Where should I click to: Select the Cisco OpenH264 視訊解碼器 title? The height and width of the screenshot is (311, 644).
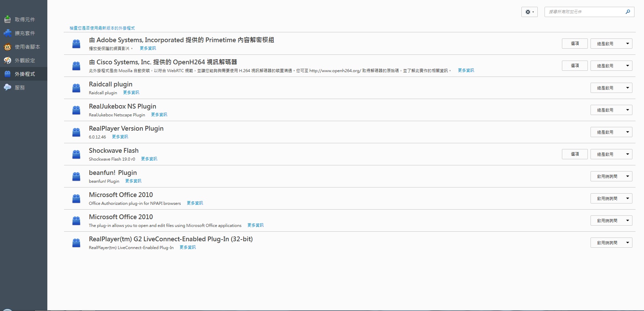click(163, 62)
